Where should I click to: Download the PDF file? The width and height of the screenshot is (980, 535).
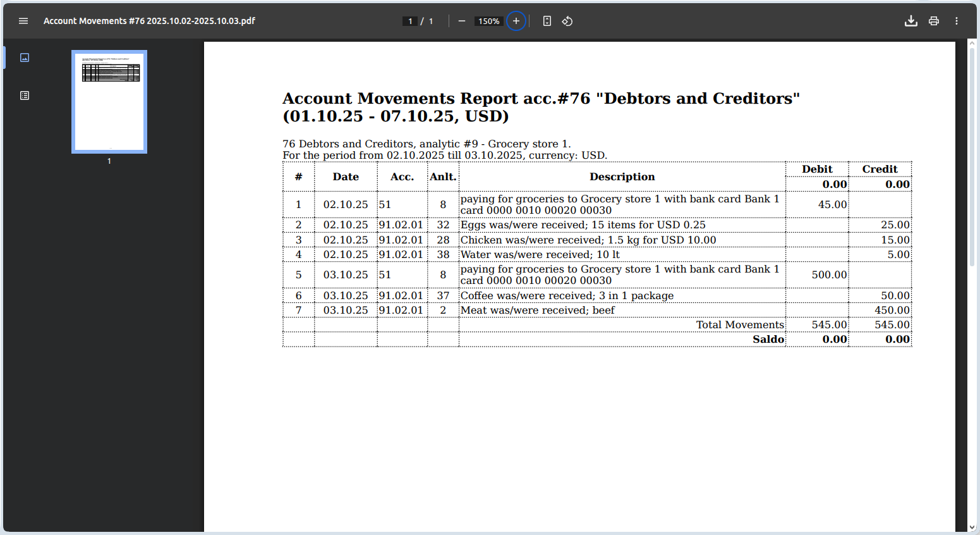(x=910, y=21)
